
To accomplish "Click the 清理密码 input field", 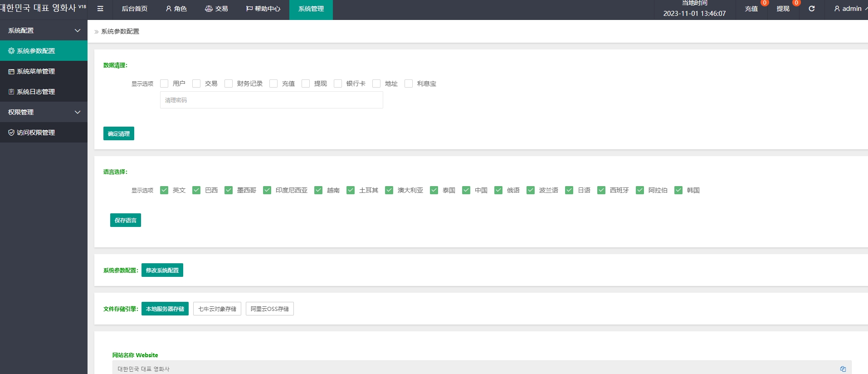I will (x=271, y=100).
